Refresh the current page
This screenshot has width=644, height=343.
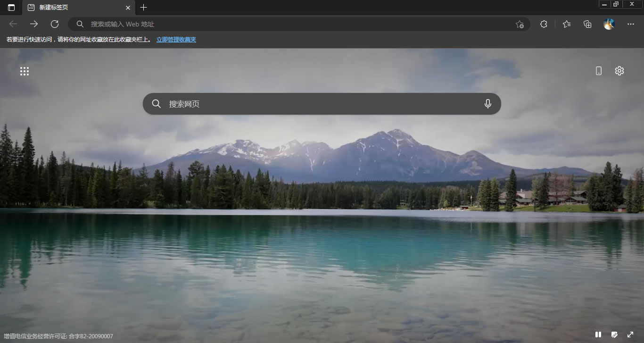point(55,24)
